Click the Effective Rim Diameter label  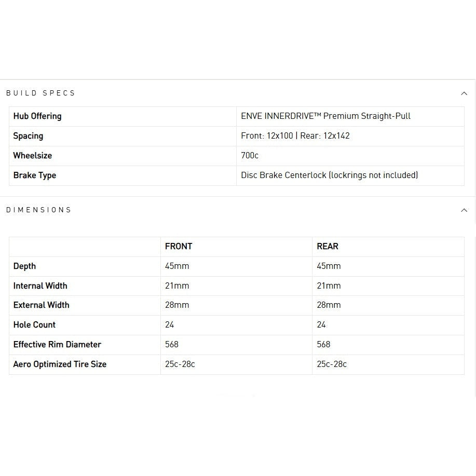pyautogui.click(x=57, y=345)
